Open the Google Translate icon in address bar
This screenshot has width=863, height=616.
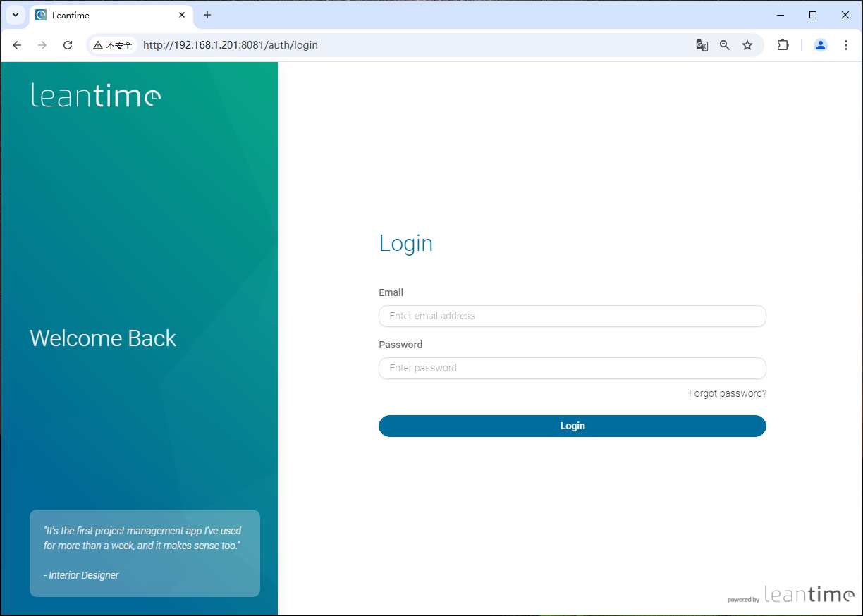702,45
